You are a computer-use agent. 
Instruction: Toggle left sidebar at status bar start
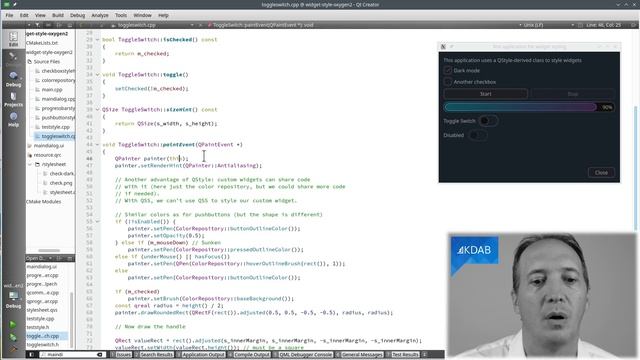[31, 355]
